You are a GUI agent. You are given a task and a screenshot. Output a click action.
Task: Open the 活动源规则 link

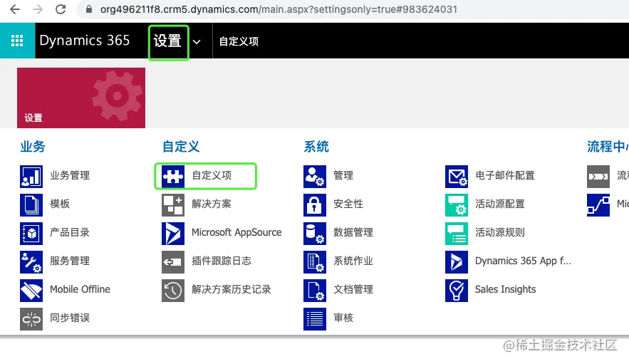click(x=500, y=232)
